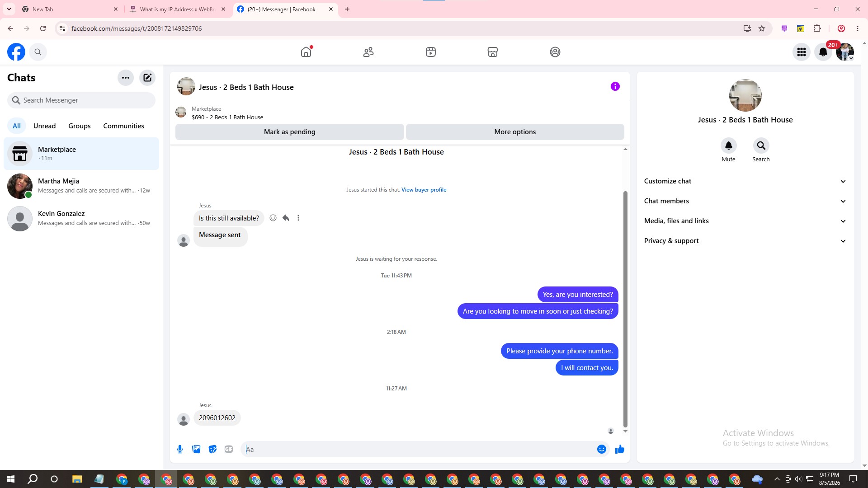The height and width of the screenshot is (488, 868).
Task: Open Windows Start menu
Action: (11, 479)
